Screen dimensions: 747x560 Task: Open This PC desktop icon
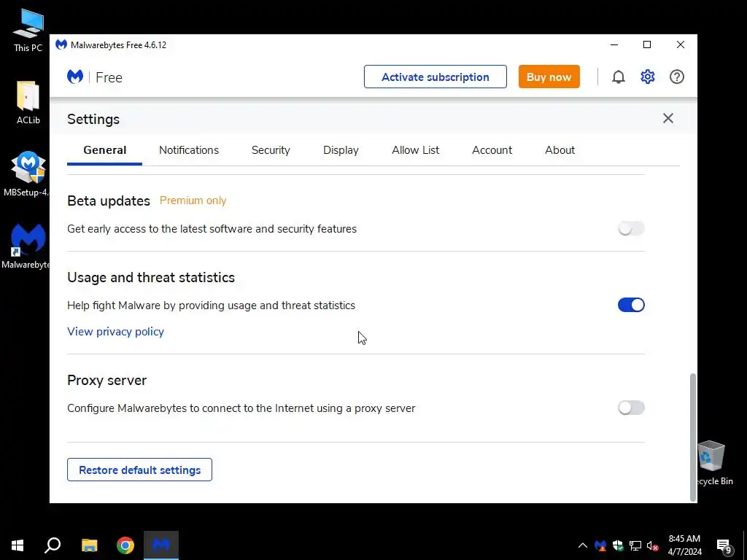28,31
